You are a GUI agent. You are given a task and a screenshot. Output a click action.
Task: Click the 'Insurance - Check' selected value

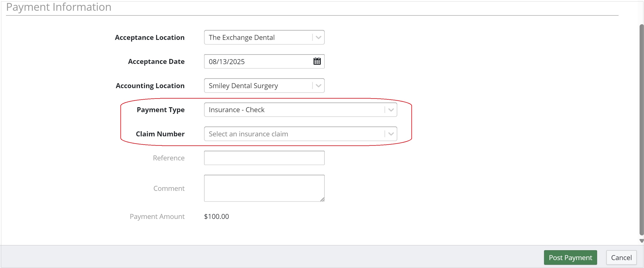[x=236, y=110]
